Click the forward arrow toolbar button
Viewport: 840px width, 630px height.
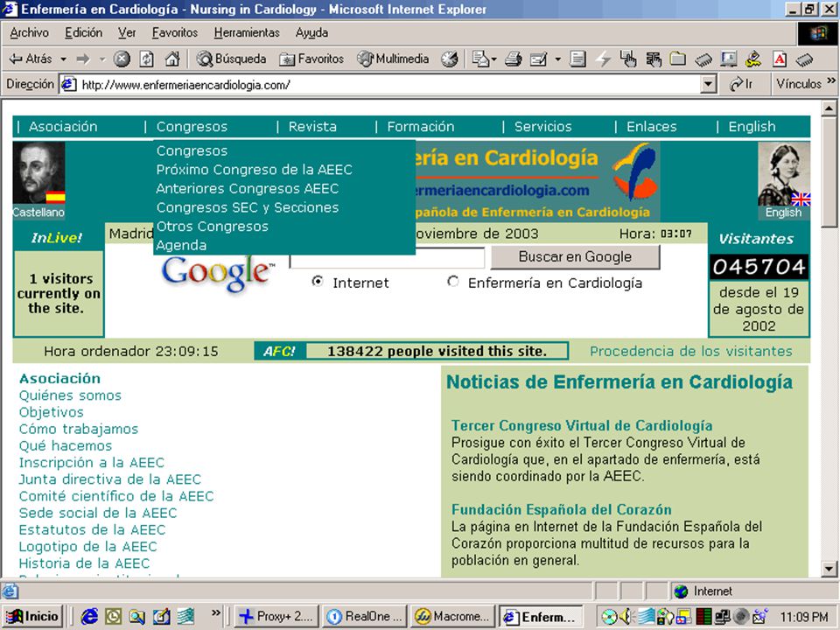pos(82,59)
